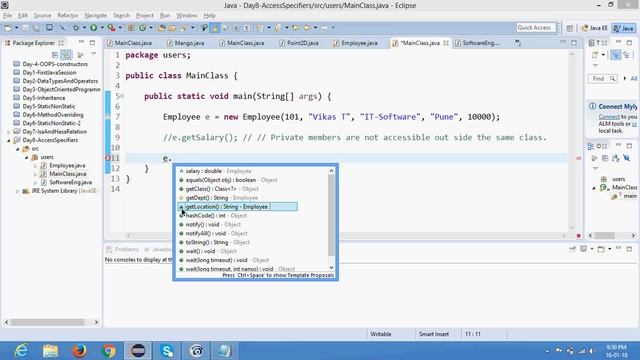Open the Problems tab in bottom panel
This screenshot has width=640, height=360.
[122, 249]
